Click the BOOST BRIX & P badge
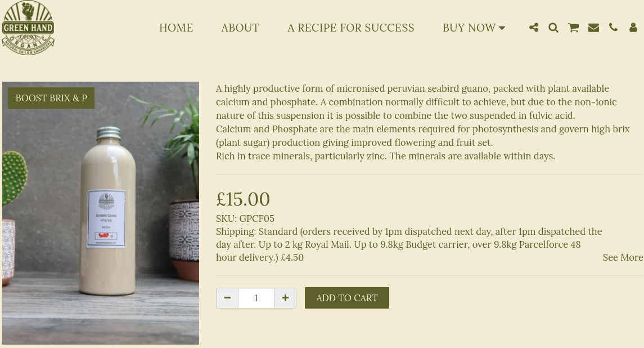The image size is (644, 348). (x=51, y=98)
